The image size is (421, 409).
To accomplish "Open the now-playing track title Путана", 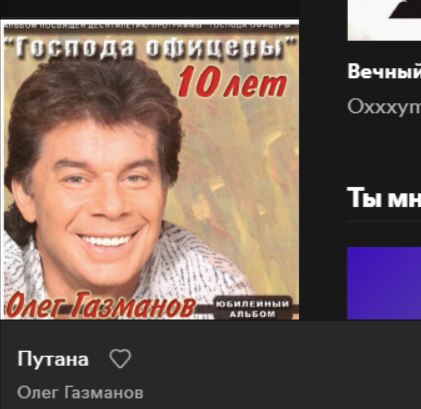I will (x=53, y=359).
